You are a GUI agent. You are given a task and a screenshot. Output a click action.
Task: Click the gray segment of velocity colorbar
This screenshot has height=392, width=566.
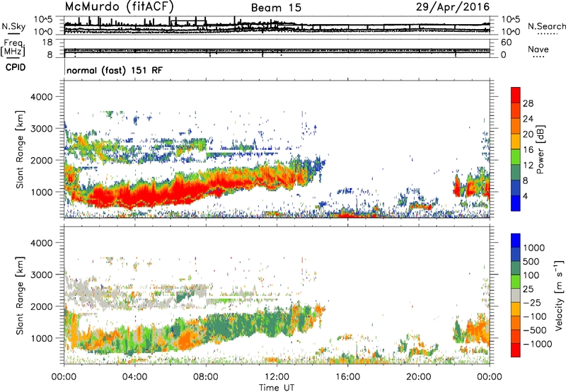516,295
